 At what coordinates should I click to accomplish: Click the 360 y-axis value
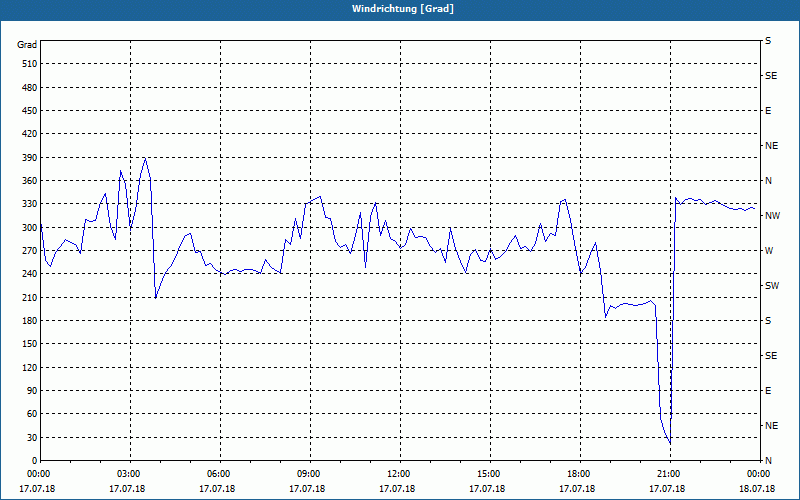point(30,181)
